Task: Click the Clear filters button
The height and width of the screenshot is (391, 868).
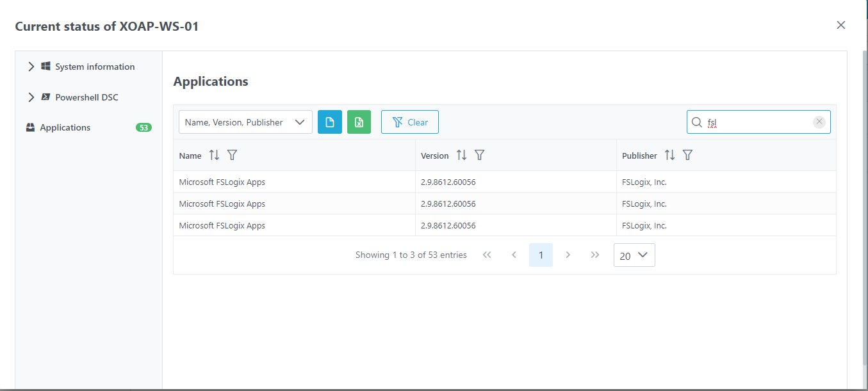Action: tap(410, 122)
